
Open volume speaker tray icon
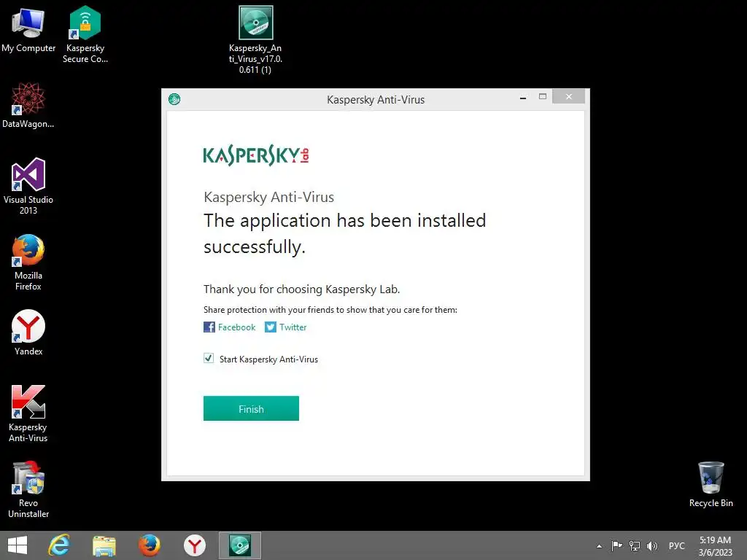tap(651, 545)
